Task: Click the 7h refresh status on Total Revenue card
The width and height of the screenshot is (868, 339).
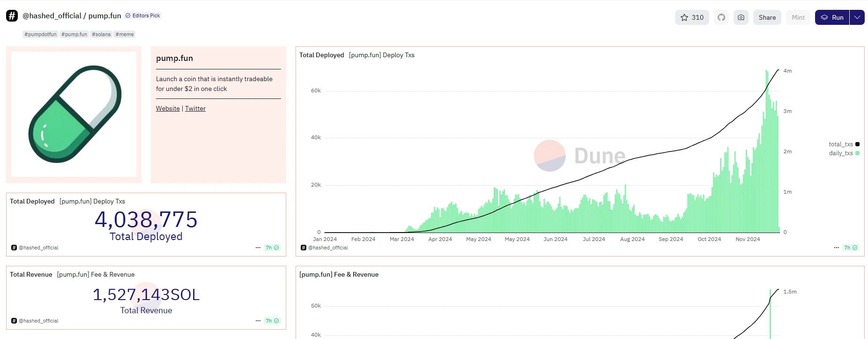Action: (x=272, y=321)
